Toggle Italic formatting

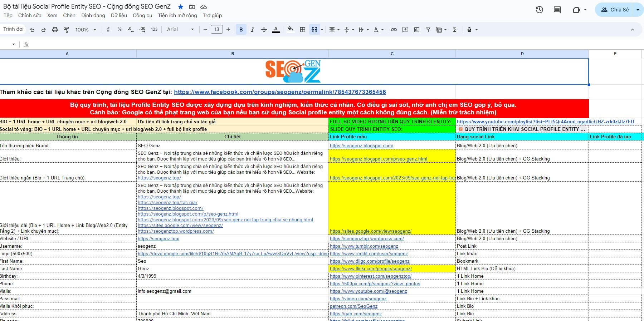pyautogui.click(x=253, y=30)
